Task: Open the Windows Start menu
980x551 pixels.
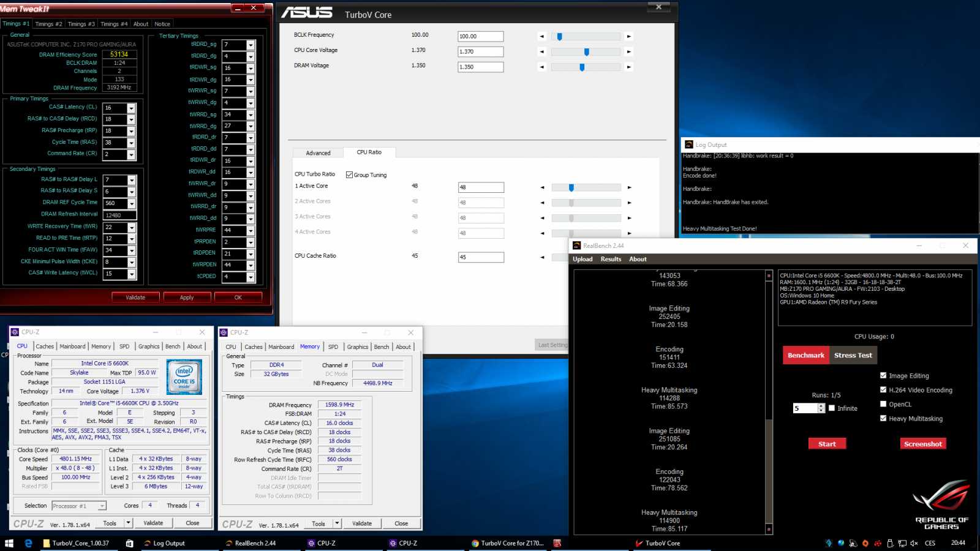Action: 9,543
